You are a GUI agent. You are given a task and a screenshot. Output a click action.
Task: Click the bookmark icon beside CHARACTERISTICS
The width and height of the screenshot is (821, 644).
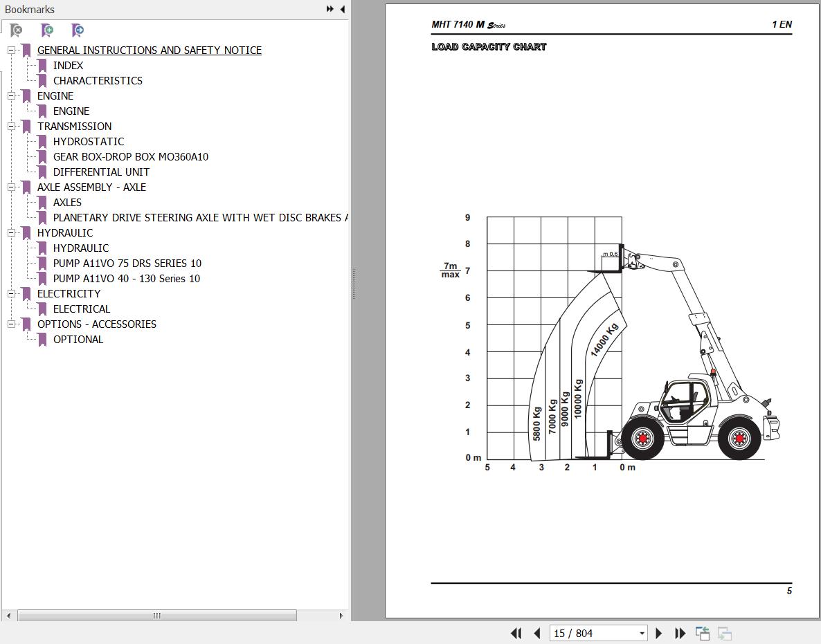click(42, 80)
